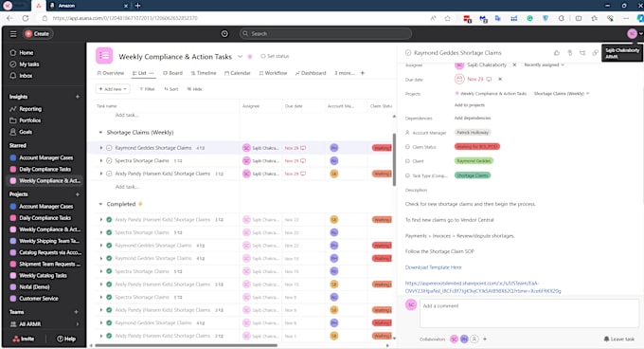Mark Raymond Geddes Shortage Claims task complete

109,148
